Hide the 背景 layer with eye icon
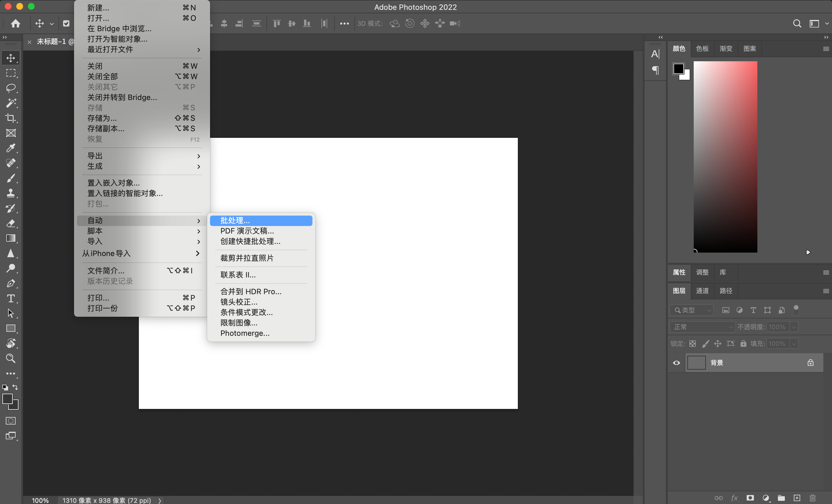The image size is (832, 504). click(676, 363)
